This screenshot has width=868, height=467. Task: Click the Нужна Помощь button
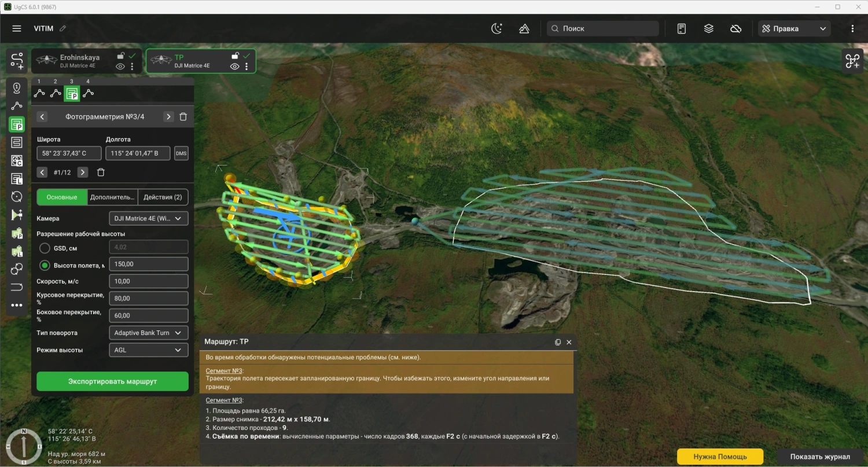point(720,457)
